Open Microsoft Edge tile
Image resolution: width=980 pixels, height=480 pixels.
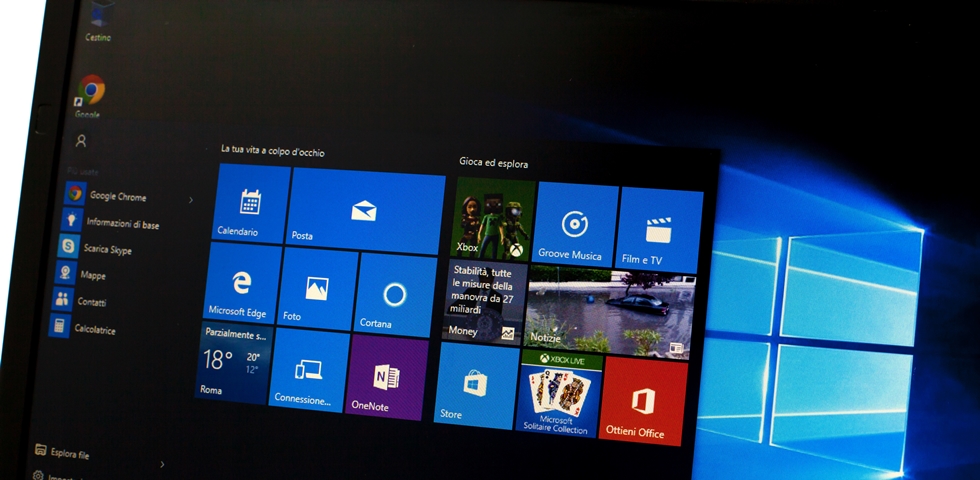tap(241, 285)
